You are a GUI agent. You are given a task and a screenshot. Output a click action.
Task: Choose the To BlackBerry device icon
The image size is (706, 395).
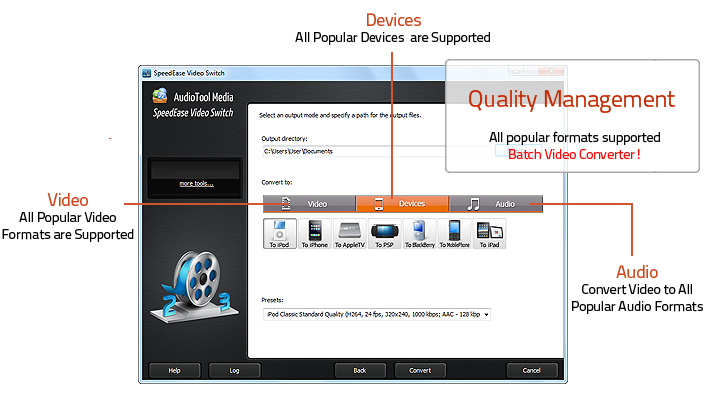pos(420,233)
